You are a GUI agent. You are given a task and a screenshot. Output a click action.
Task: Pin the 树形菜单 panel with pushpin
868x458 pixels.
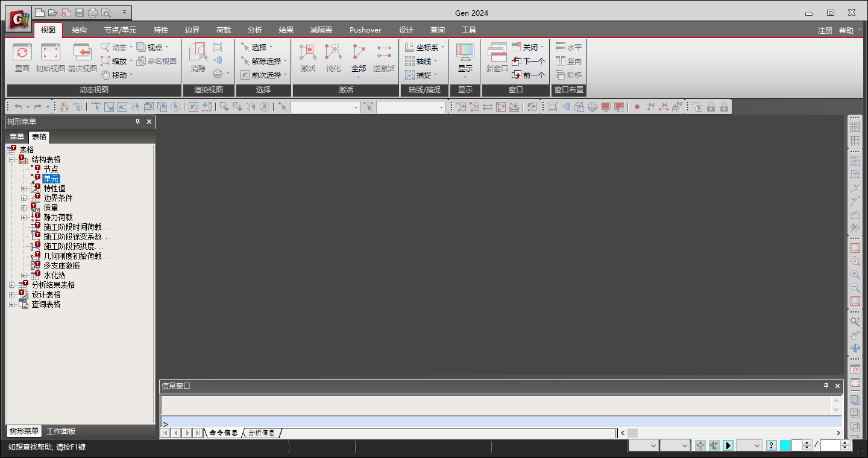(137, 122)
